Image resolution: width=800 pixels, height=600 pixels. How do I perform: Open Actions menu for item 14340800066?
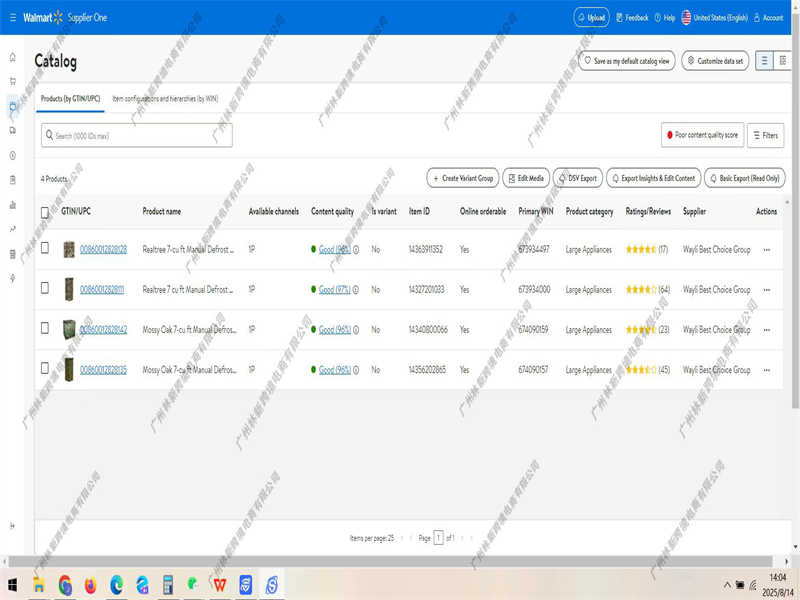click(x=766, y=330)
